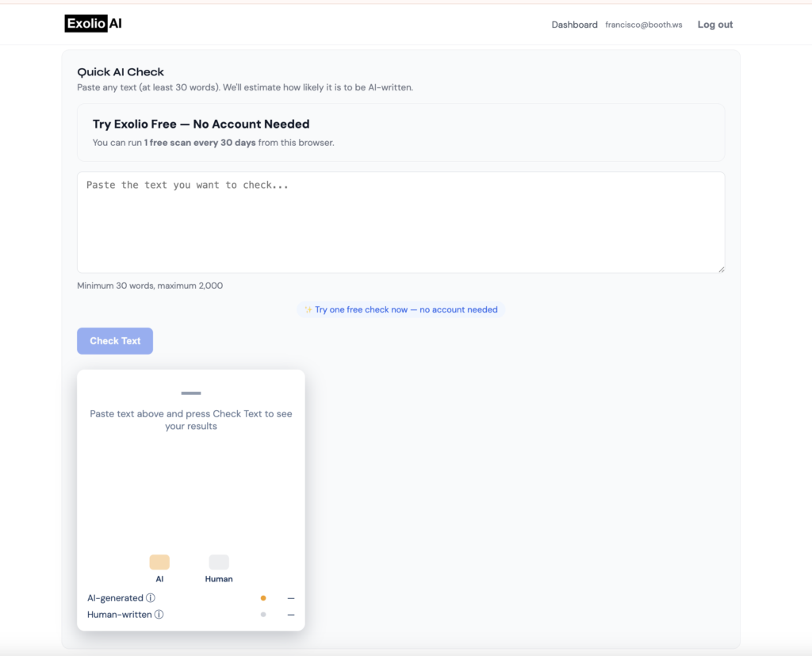
Task: Click the Quick AI Check heading
Action: click(x=121, y=72)
